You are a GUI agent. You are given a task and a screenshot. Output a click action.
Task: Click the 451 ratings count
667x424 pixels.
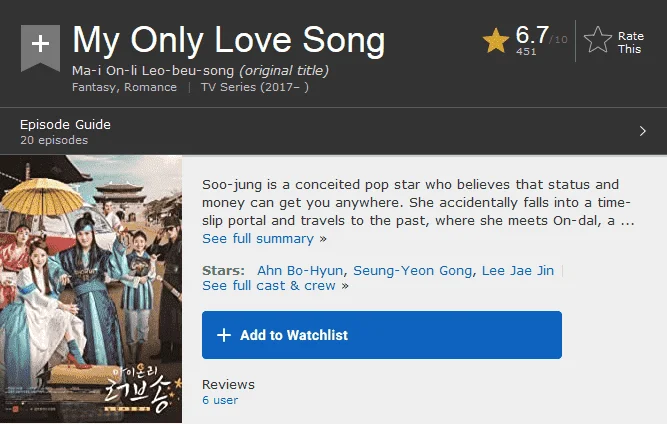(526, 51)
